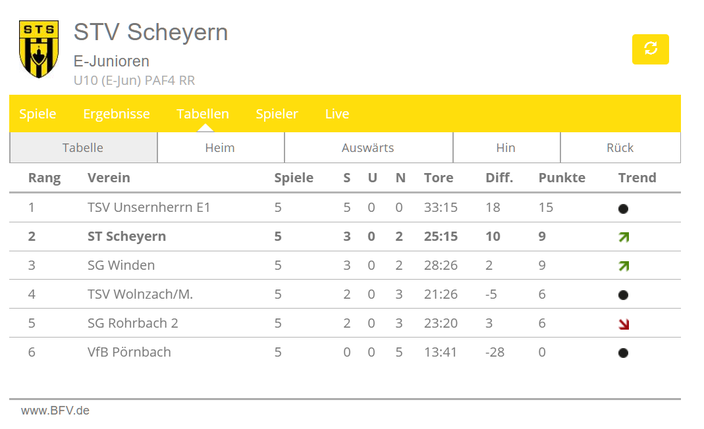Open the www.BFV.de footer link
Viewport: 704px width, 429px height.
click(x=55, y=411)
